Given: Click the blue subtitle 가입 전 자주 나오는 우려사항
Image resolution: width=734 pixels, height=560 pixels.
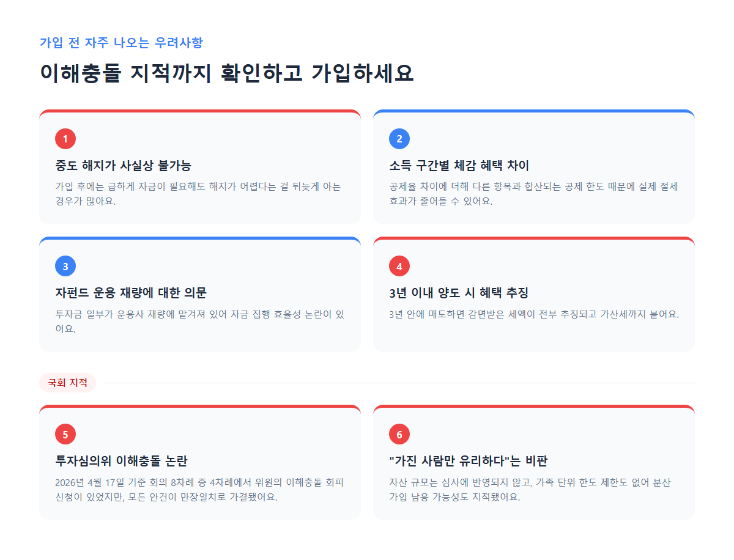Looking at the screenshot, I should [x=121, y=42].
